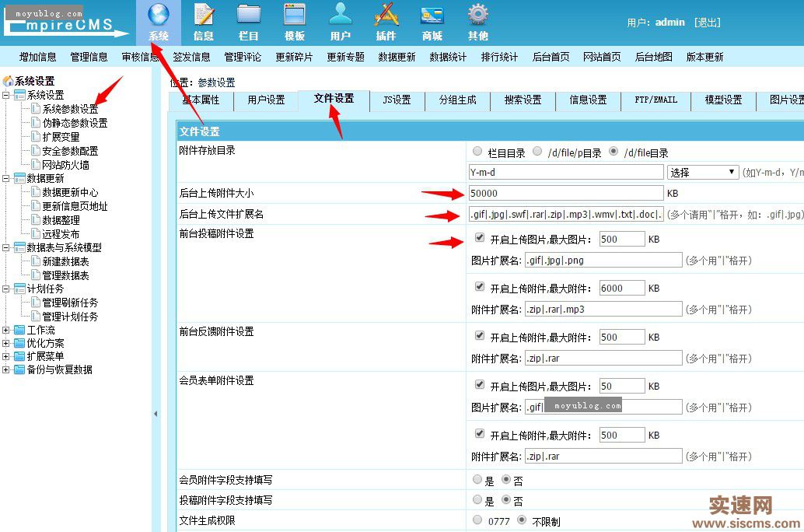The height and width of the screenshot is (532, 804).
Task: Open the 增加信息 menu link
Action: pos(37,57)
